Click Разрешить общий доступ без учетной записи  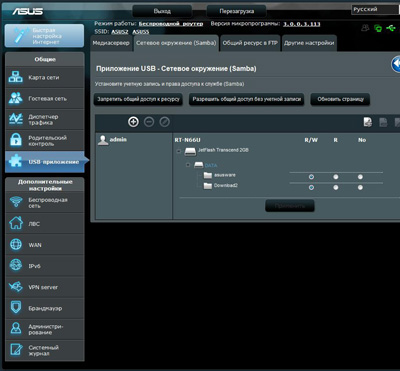tap(246, 99)
